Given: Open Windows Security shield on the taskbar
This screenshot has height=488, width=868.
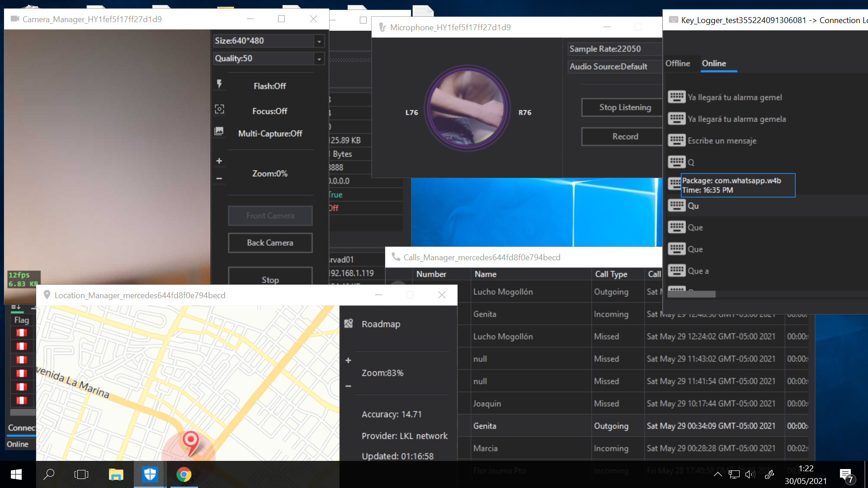Looking at the screenshot, I should (150, 474).
